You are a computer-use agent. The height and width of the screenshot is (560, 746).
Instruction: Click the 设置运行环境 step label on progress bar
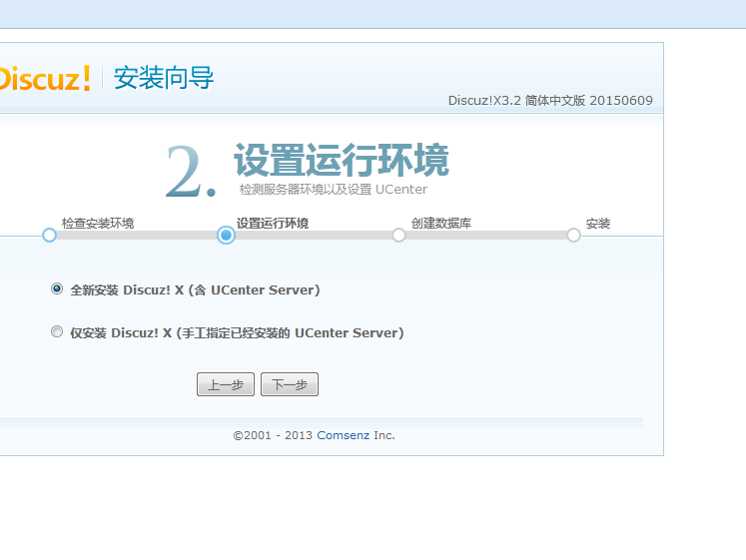[x=273, y=223]
